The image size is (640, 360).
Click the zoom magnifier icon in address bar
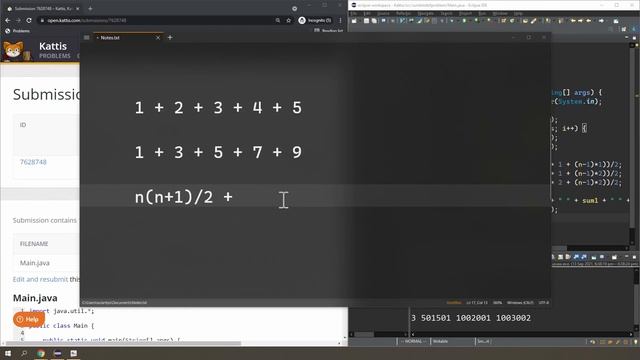278,20
